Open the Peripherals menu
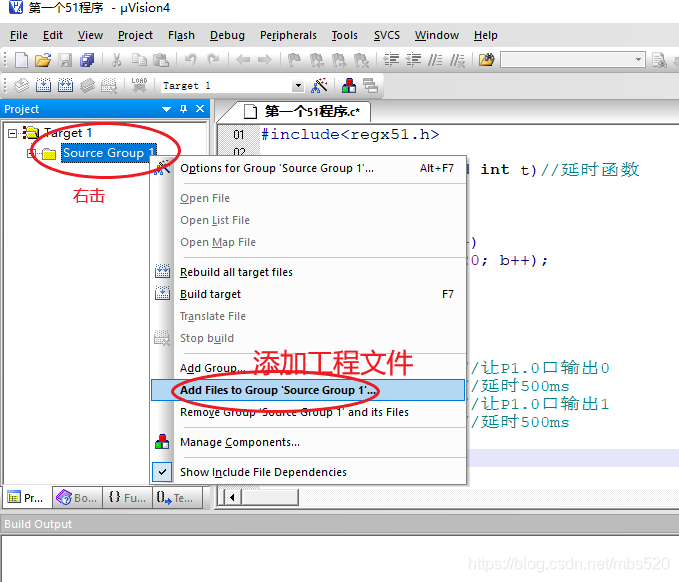Viewport: 679px width, 582px height. (x=288, y=35)
